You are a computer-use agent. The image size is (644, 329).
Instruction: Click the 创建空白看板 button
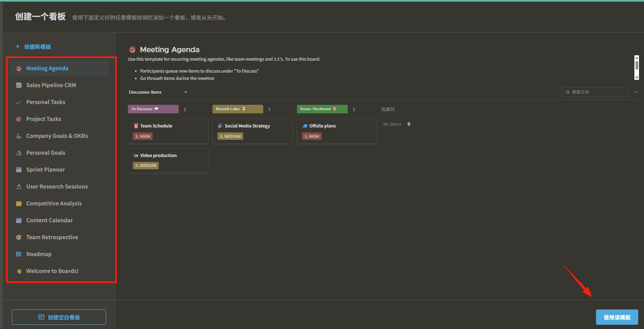tap(59, 317)
